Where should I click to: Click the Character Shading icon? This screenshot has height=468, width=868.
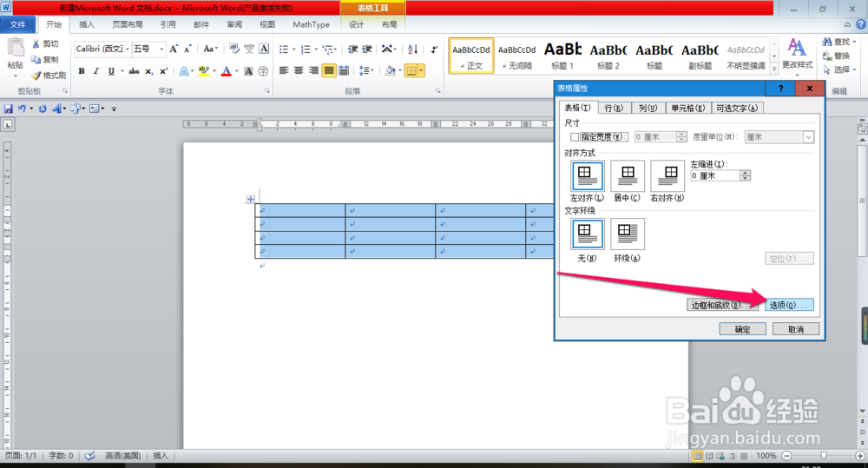(x=248, y=71)
